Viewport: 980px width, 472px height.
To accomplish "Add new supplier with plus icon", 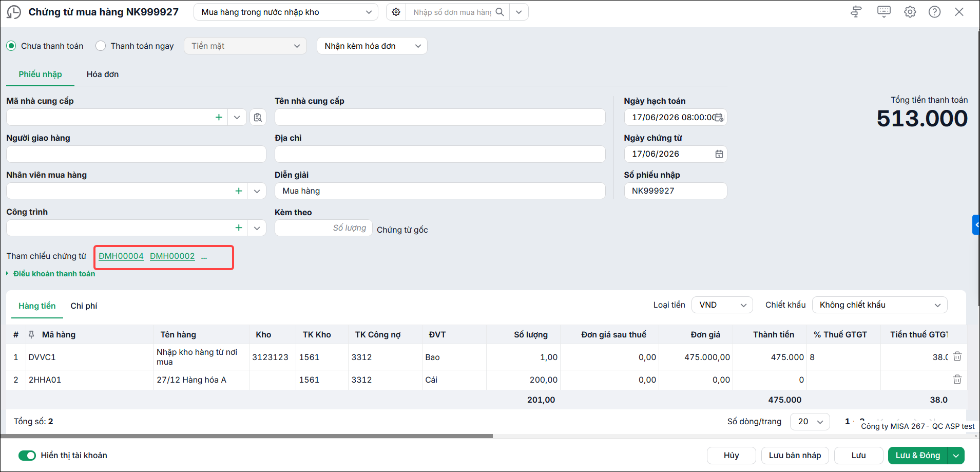I will click(x=219, y=117).
